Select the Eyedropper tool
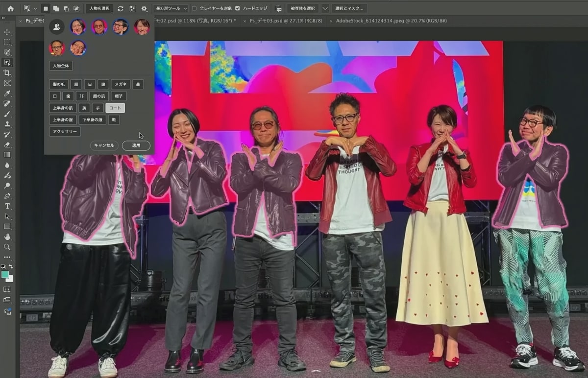The width and height of the screenshot is (588, 378). 7,94
